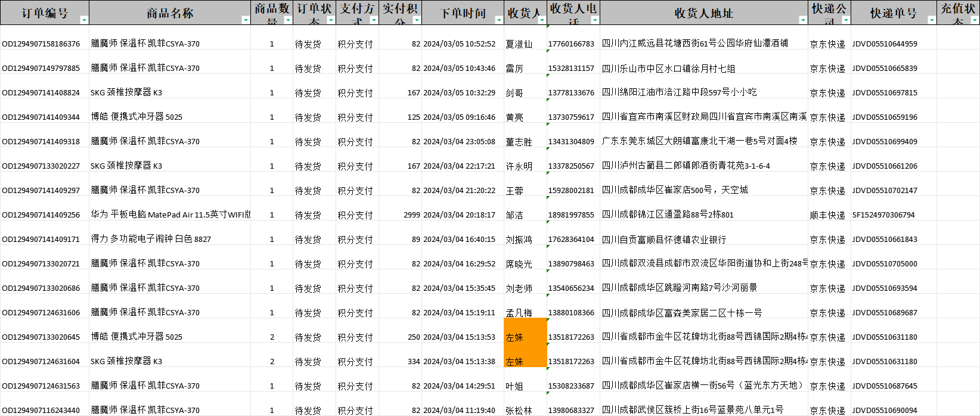Select order number OD1294907133020721

[41, 264]
